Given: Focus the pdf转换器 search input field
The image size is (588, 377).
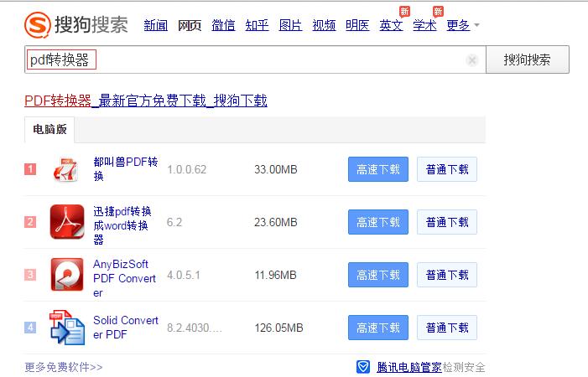Looking at the screenshot, I should (x=255, y=59).
